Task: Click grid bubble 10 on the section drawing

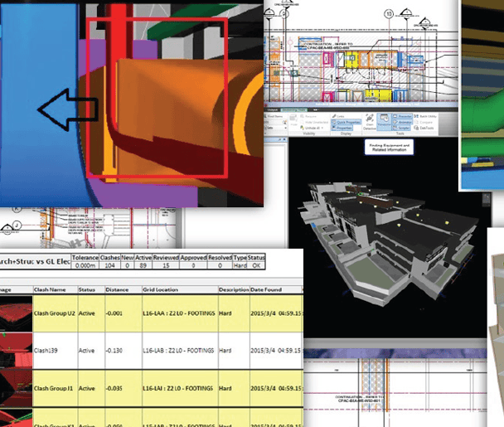Action: tap(389, 14)
